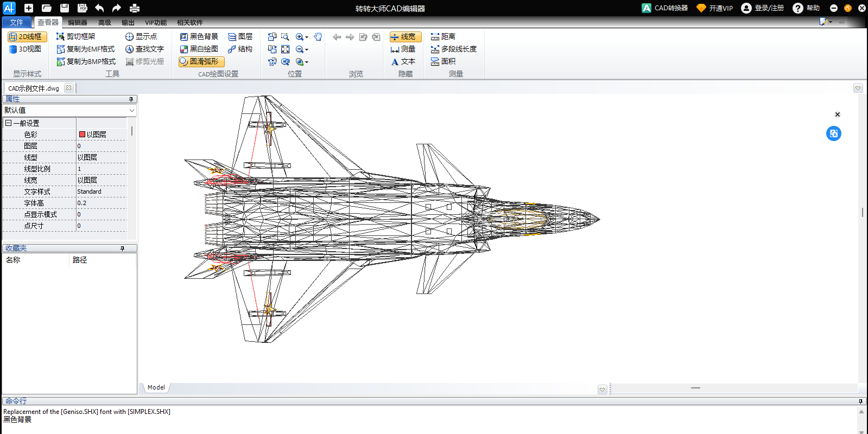This screenshot has height=434, width=868.
Task: Switch to the 编辑器 ribbon tab
Action: [x=77, y=23]
